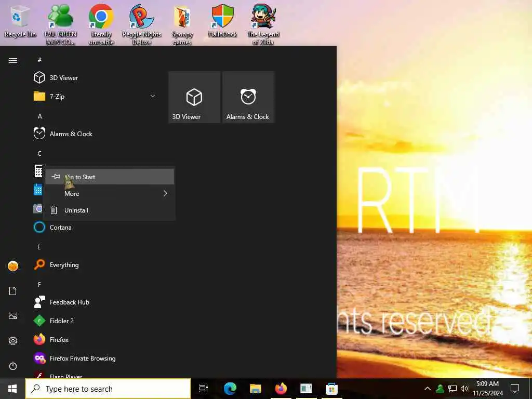Launch Alarms & Clock from app list

(x=95, y=134)
